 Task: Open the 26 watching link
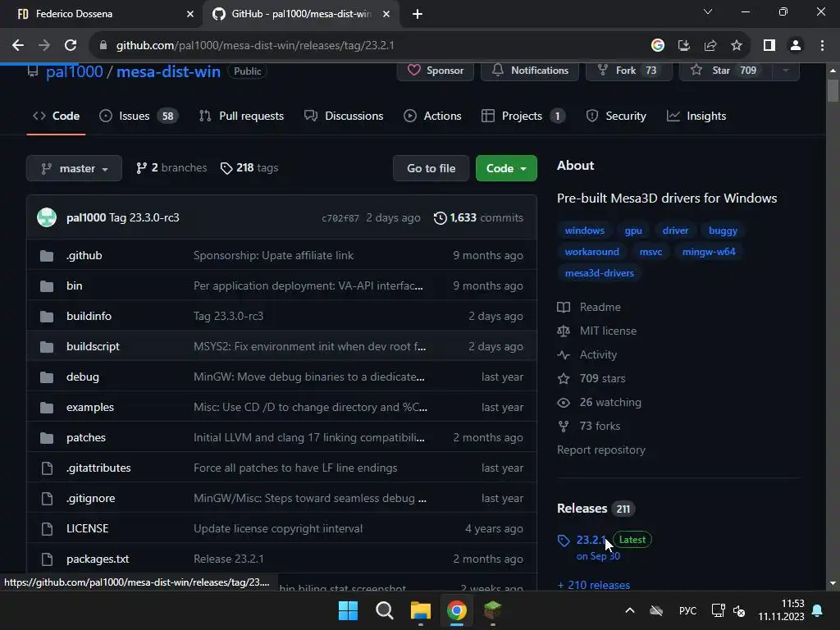click(599, 402)
